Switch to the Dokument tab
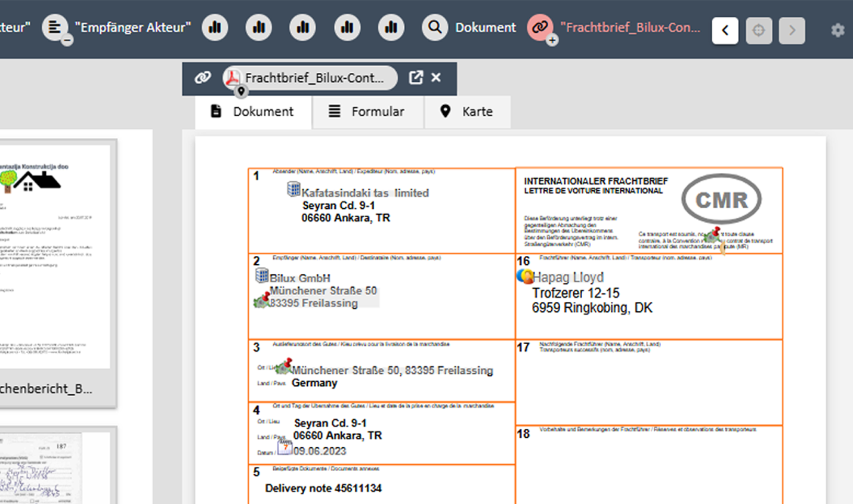The width and height of the screenshot is (853, 504). [x=253, y=112]
